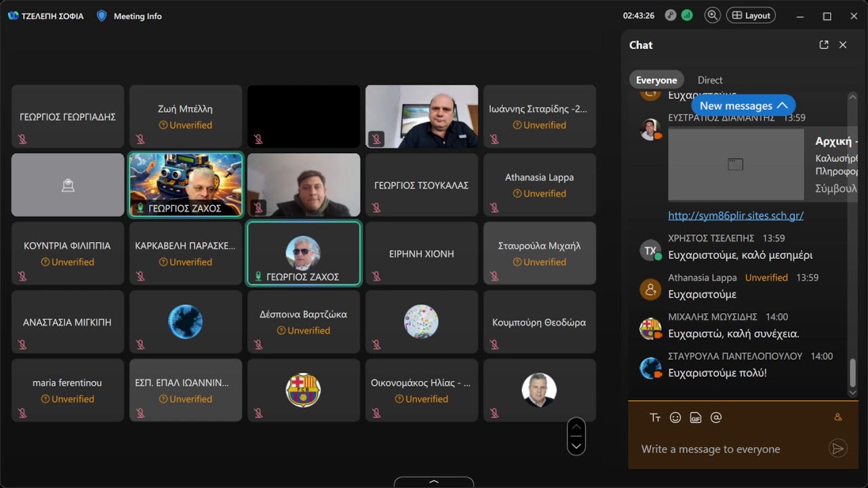Viewport: 868px width, 488px height.
Task: Click the magnifier zoom icon
Action: click(x=713, y=15)
